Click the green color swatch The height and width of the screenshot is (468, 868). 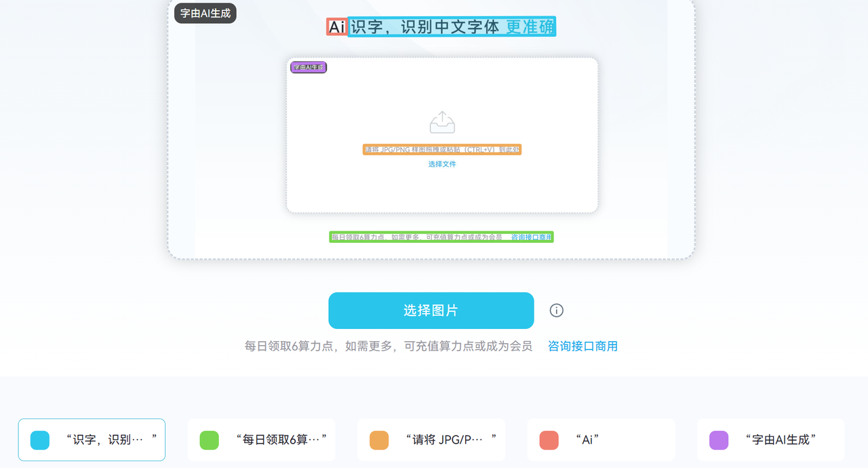click(210, 440)
